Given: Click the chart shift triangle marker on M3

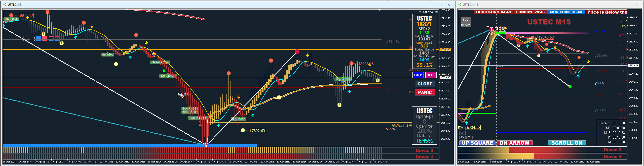Looking at the screenshot, I should click(380, 10).
